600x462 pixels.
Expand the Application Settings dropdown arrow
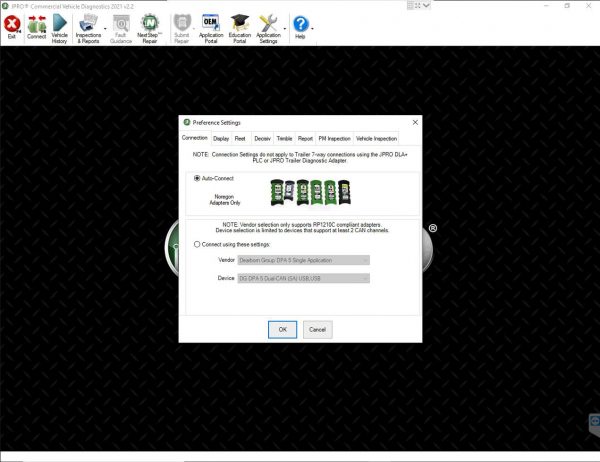pyautogui.click(x=285, y=29)
